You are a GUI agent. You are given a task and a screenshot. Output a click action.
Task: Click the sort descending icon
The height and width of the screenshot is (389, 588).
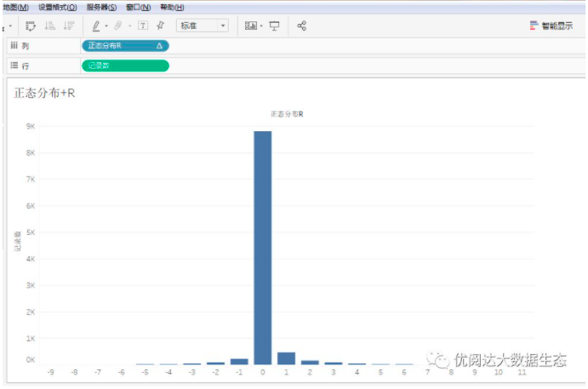(x=69, y=26)
